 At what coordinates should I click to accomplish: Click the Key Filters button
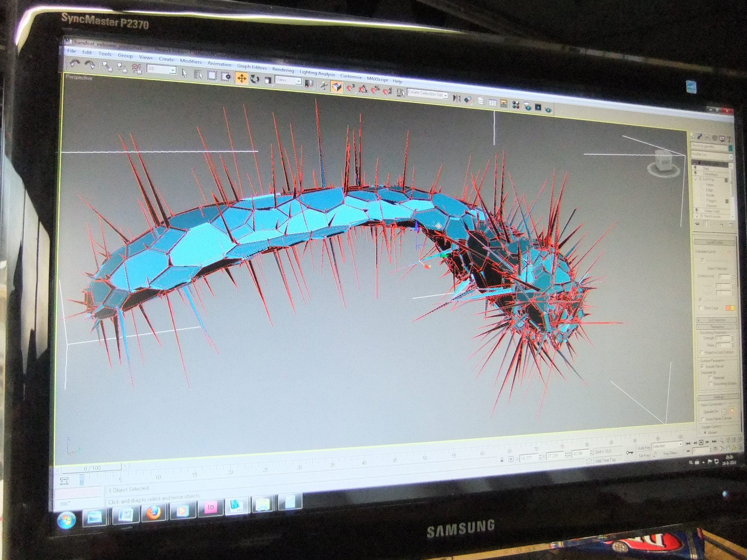coord(670,454)
